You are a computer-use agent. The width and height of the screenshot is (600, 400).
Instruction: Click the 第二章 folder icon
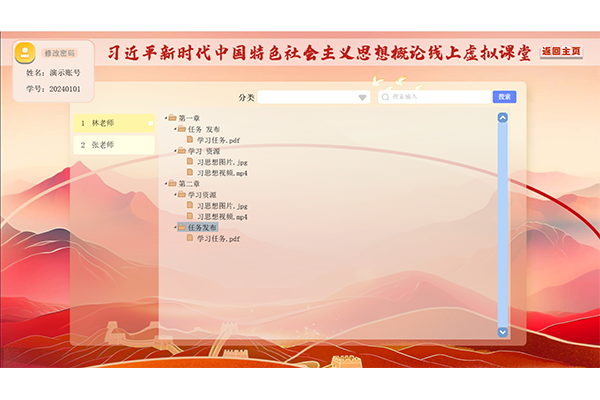173,184
